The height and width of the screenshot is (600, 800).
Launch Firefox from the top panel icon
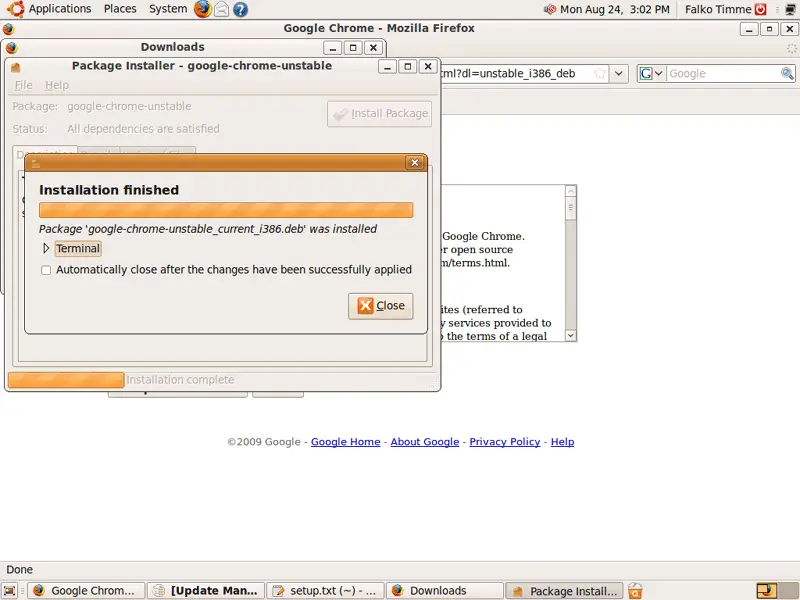point(203,9)
